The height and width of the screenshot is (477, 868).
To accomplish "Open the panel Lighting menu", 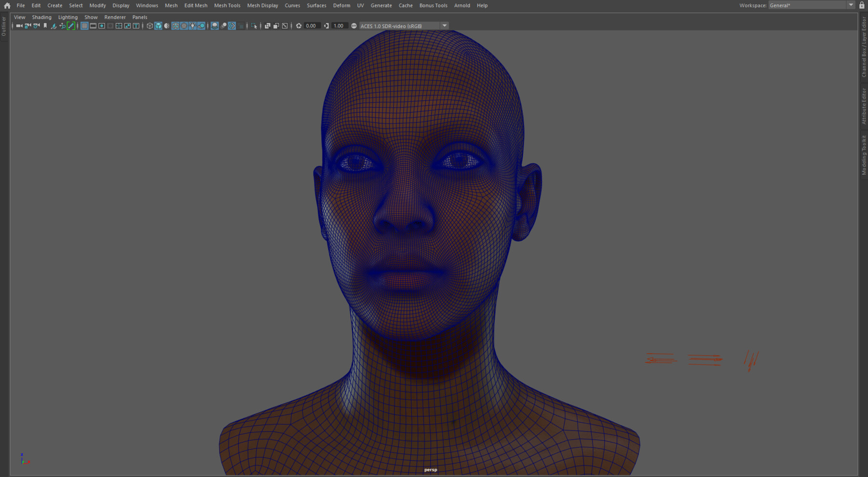I will tap(68, 17).
